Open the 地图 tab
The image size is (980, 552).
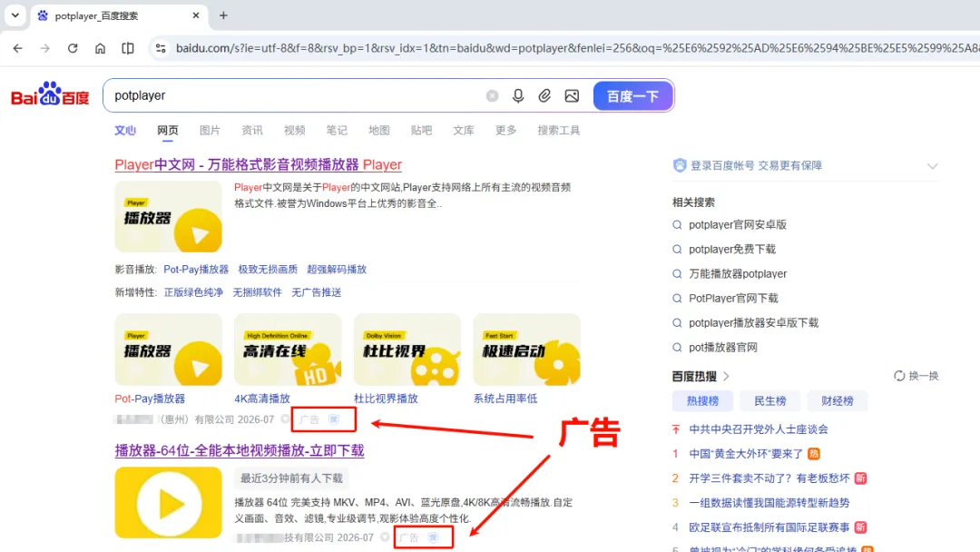[x=378, y=130]
